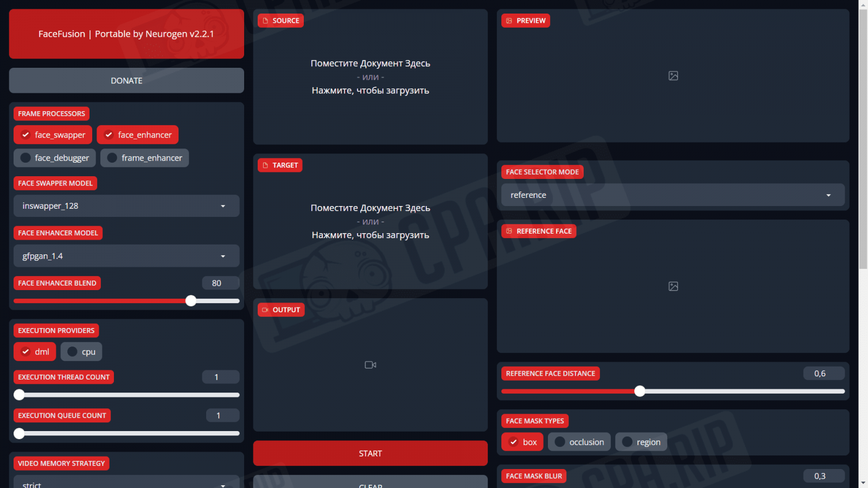868x488 pixels.
Task: Click the Face Enhancer Blend slider handle
Action: point(191,301)
